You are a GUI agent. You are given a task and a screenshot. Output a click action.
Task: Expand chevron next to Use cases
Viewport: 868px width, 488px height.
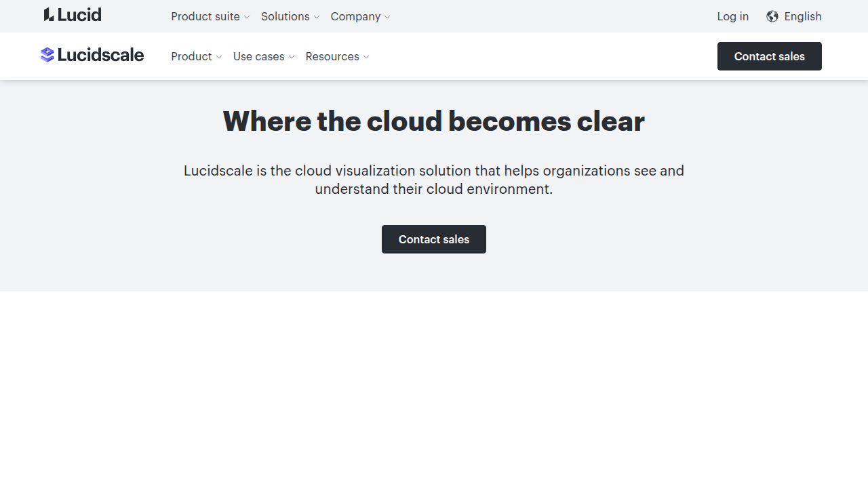click(292, 57)
